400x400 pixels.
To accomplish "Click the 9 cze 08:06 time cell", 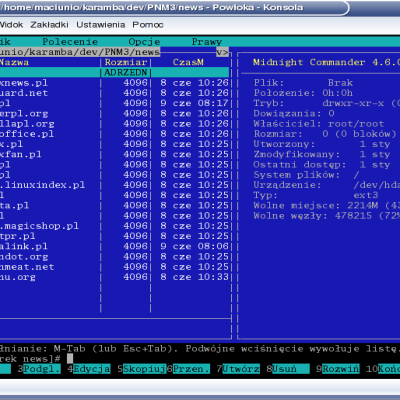I will (x=194, y=246).
